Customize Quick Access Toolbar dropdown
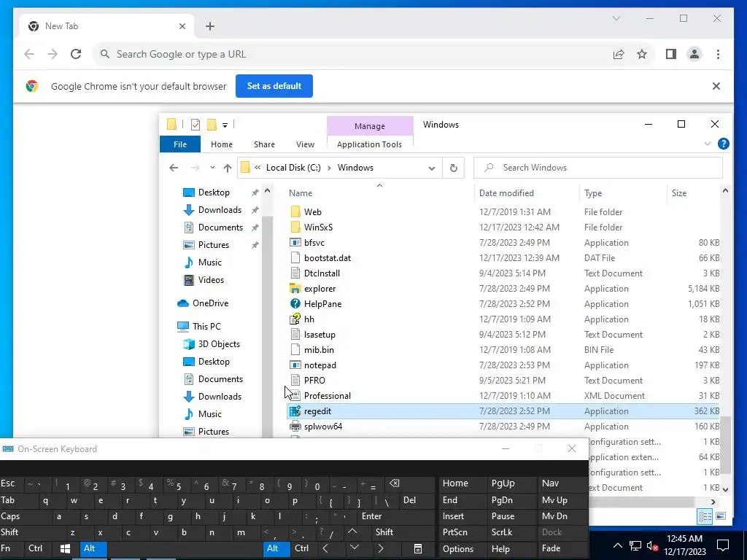 click(225, 125)
